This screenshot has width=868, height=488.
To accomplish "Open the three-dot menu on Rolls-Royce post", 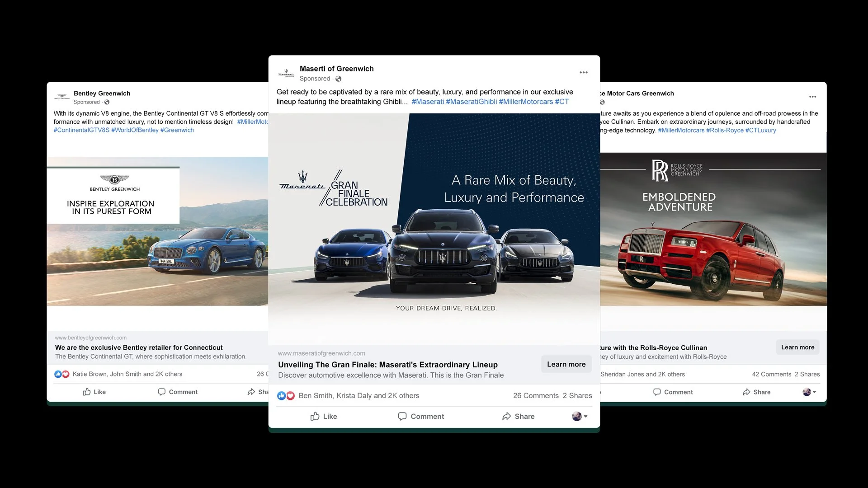I will click(812, 96).
